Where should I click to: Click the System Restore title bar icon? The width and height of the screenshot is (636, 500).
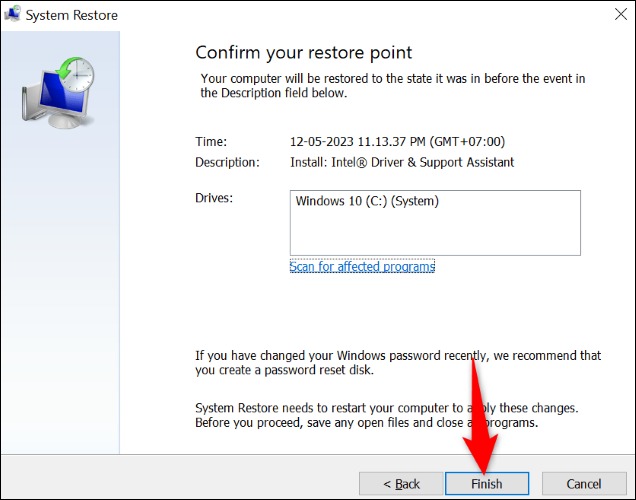point(12,15)
